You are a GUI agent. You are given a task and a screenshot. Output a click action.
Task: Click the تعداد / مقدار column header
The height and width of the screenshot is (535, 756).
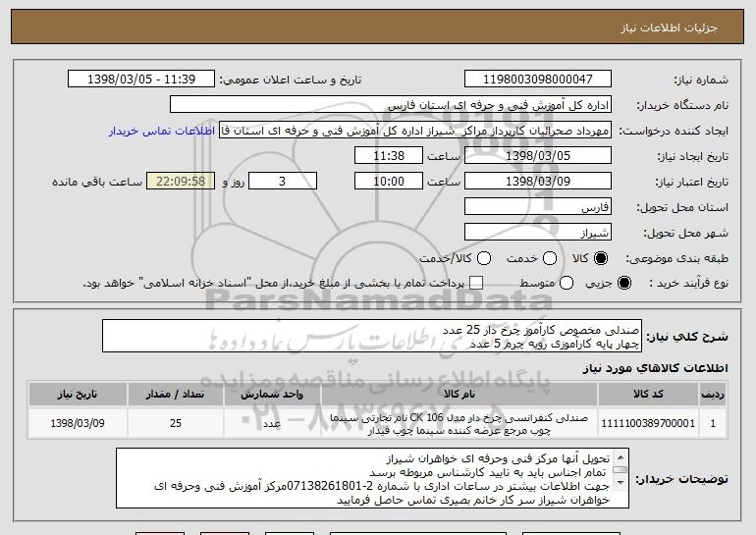[176, 395]
